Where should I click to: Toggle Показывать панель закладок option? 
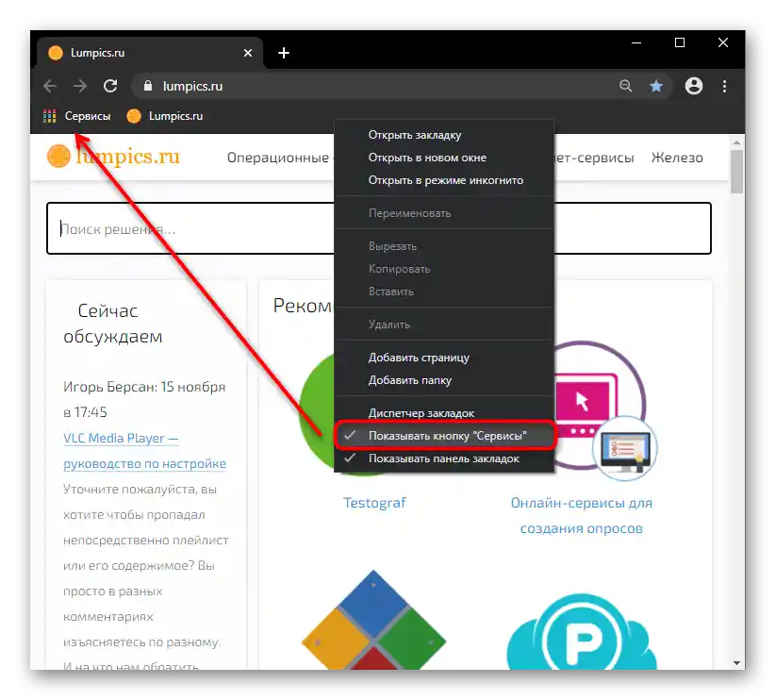[x=444, y=458]
